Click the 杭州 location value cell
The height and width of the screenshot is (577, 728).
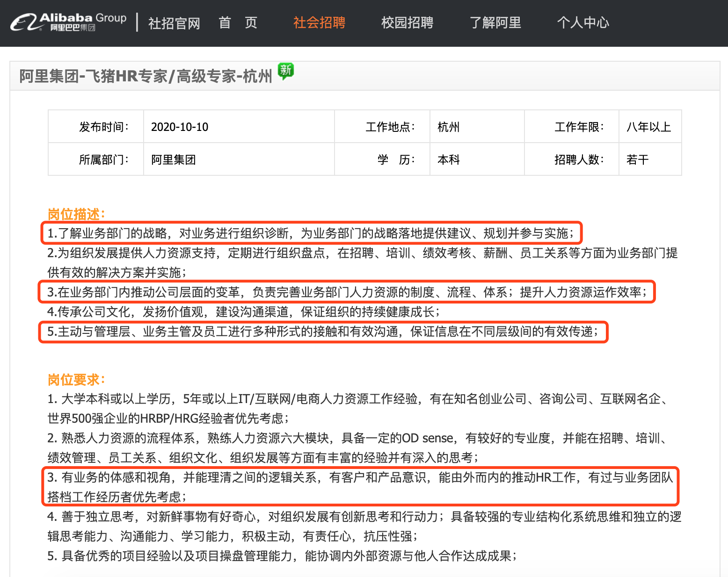(x=477, y=127)
